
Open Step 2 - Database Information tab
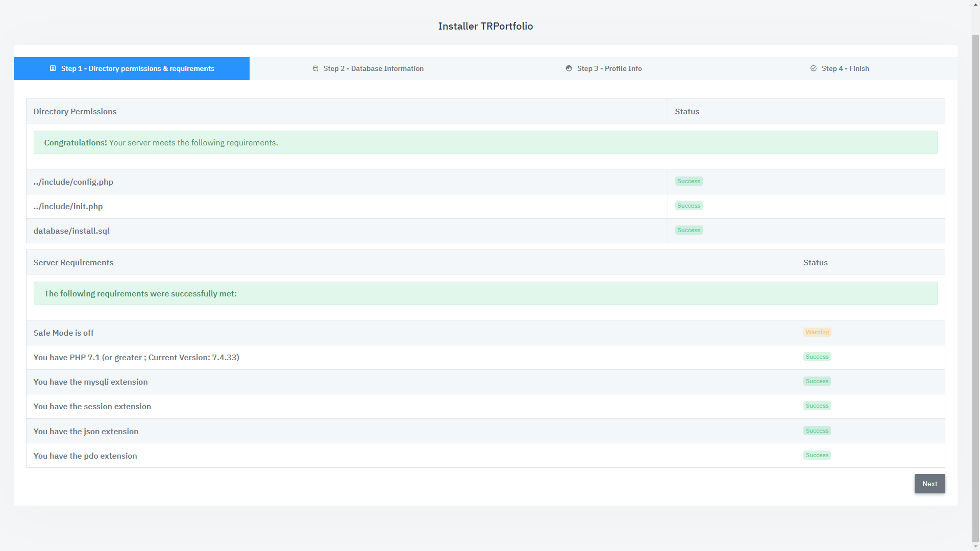(x=373, y=68)
